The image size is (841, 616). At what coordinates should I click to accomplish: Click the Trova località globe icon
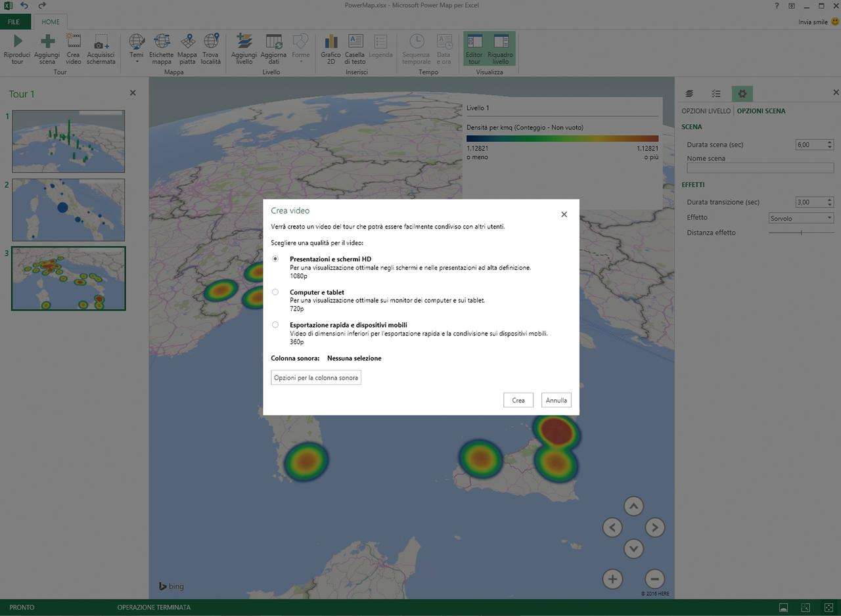point(211,42)
